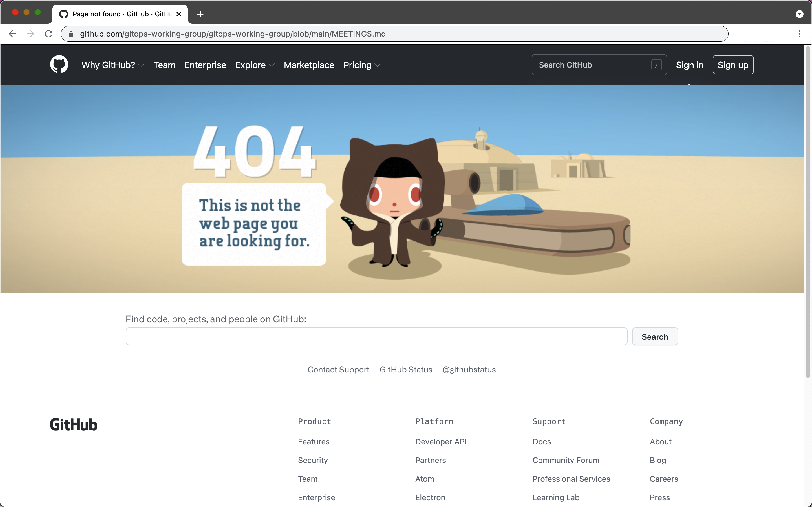Go to the Enterprise nav item

coord(205,65)
